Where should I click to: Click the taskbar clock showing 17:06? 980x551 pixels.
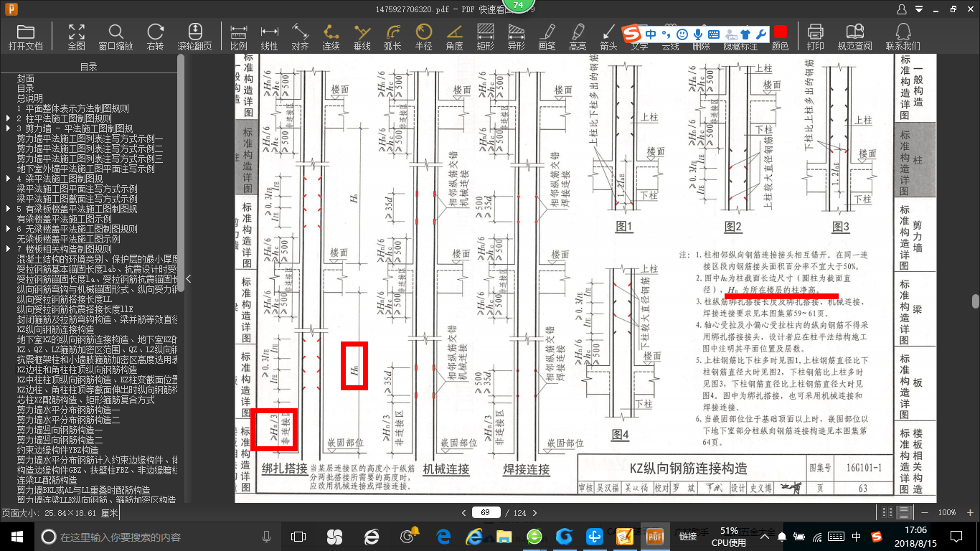click(915, 536)
